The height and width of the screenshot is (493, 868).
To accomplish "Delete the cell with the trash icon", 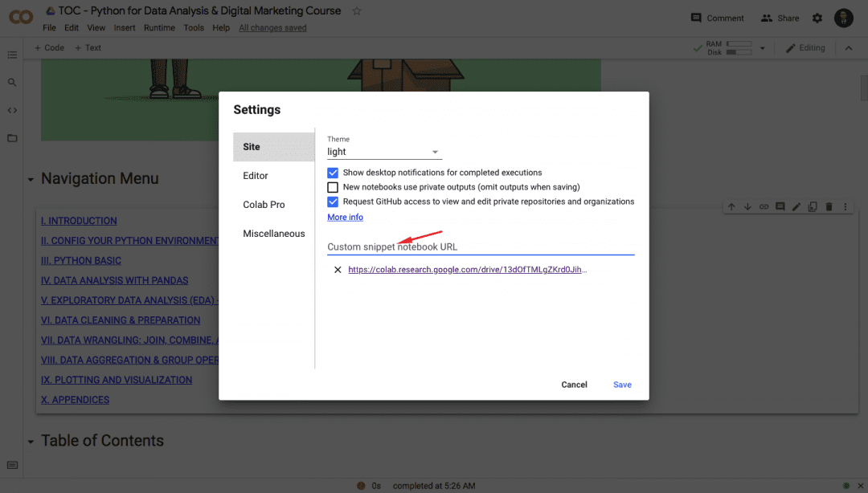I will click(829, 206).
